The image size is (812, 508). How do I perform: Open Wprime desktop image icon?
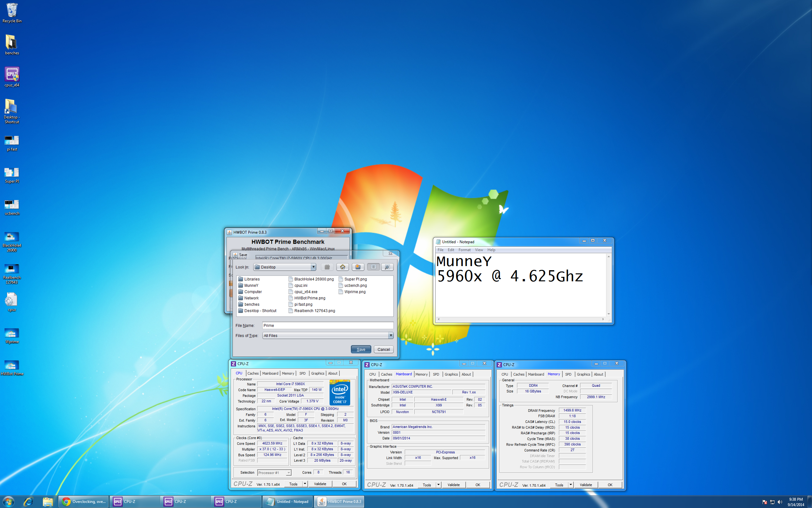click(12, 336)
